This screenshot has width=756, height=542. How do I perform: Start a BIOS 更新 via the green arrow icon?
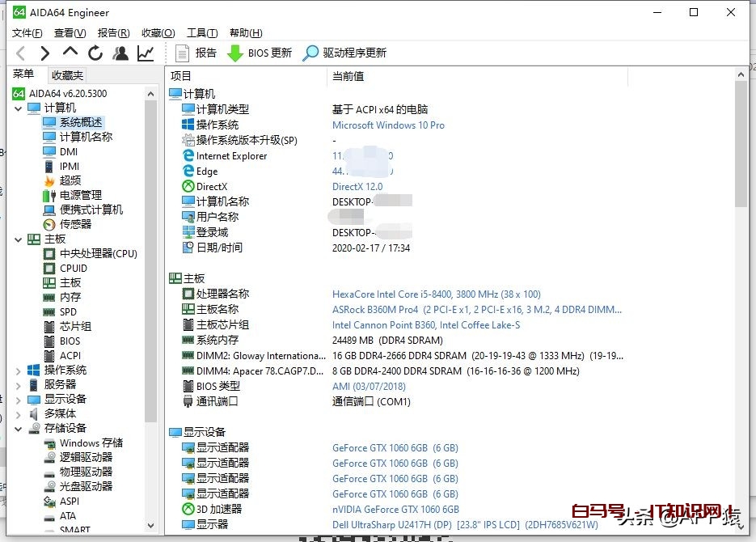click(x=235, y=53)
